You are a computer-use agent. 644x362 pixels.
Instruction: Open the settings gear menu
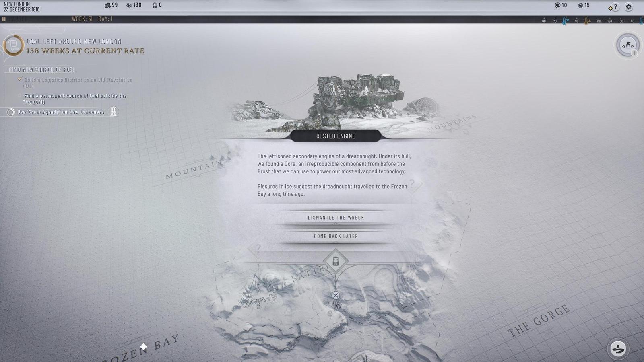tap(628, 7)
